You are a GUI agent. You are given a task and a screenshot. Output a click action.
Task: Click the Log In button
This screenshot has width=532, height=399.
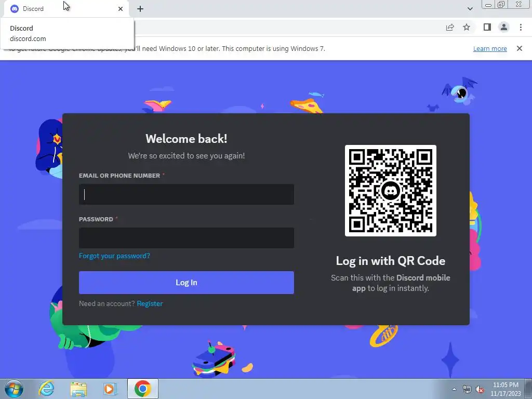187,283
